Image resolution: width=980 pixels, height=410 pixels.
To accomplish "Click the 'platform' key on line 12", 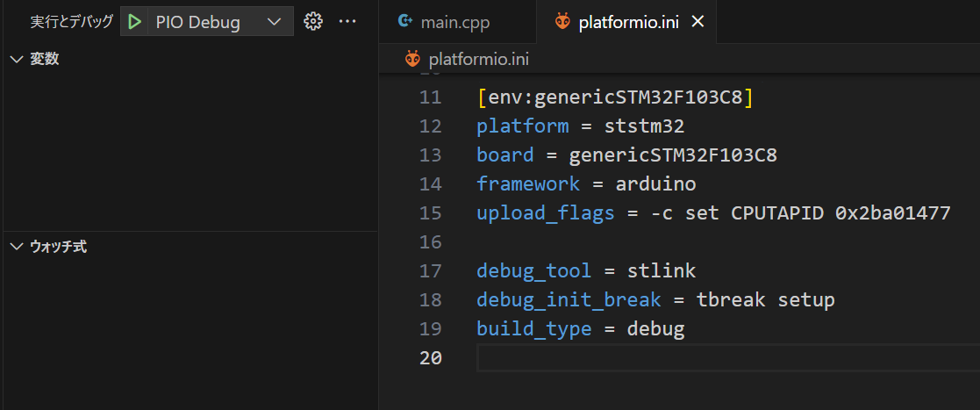I will (523, 127).
